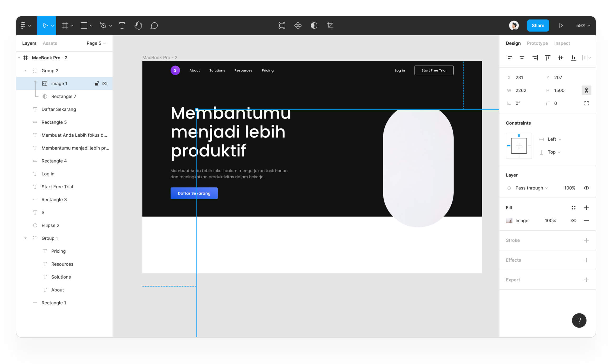Image resolution: width=612 pixels, height=364 pixels.
Task: Click the Create component icon
Action: (x=298, y=26)
